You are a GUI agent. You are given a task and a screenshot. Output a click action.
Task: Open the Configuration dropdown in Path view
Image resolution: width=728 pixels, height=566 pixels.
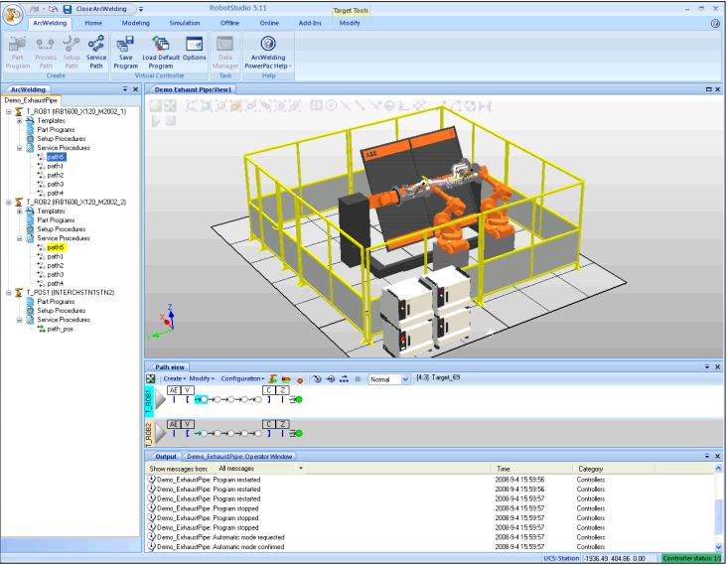coord(242,379)
